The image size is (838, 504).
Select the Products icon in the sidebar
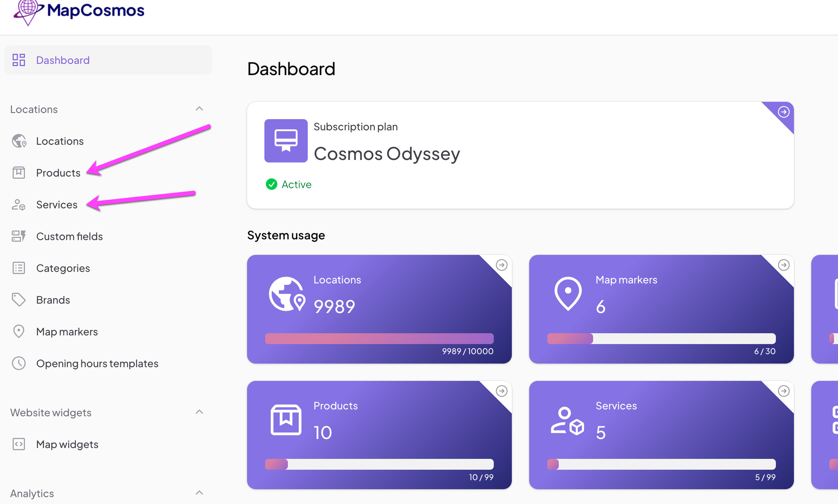coord(19,173)
